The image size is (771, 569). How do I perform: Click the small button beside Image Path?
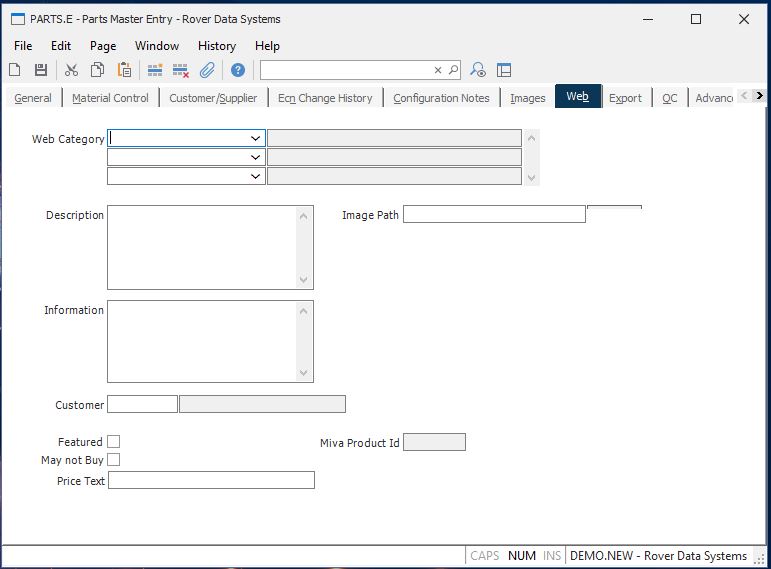point(614,209)
